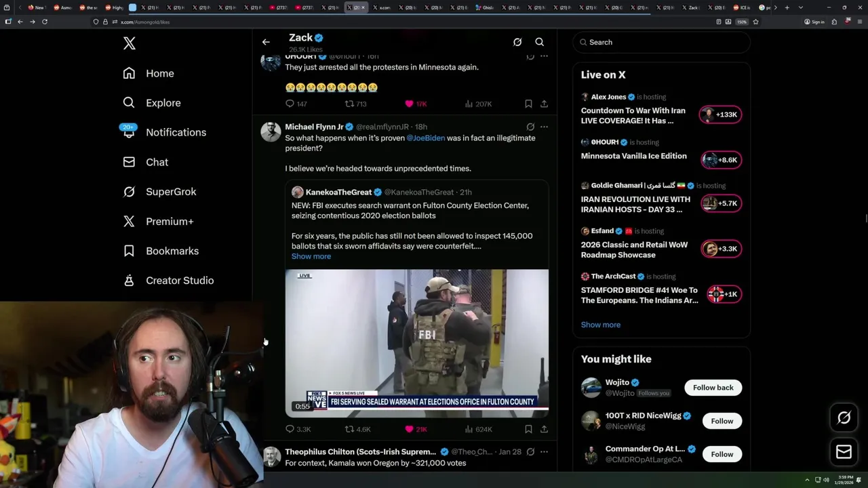Open Grok actions on Theophilus Chilton post
The width and height of the screenshot is (868, 488).
530,452
